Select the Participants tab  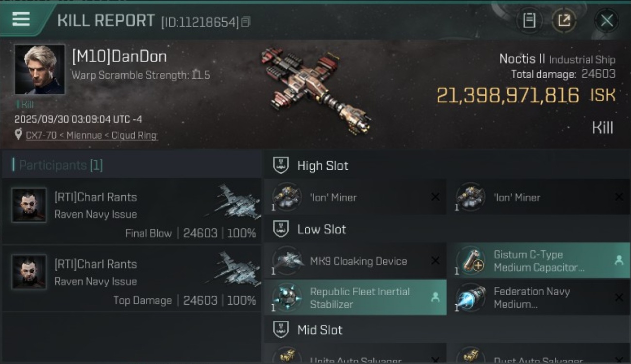coord(61,165)
